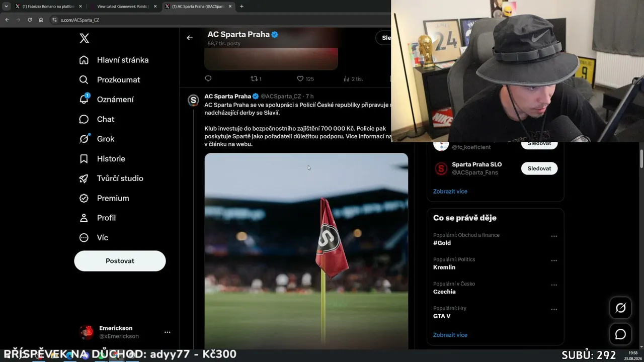Click the page vertical scrollbar
This screenshot has height=362, width=644.
tap(641, 158)
